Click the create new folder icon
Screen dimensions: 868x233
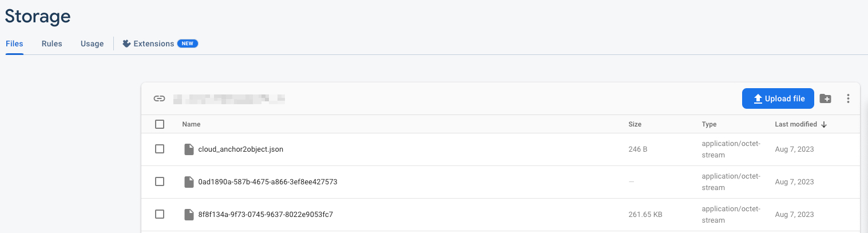[825, 98]
